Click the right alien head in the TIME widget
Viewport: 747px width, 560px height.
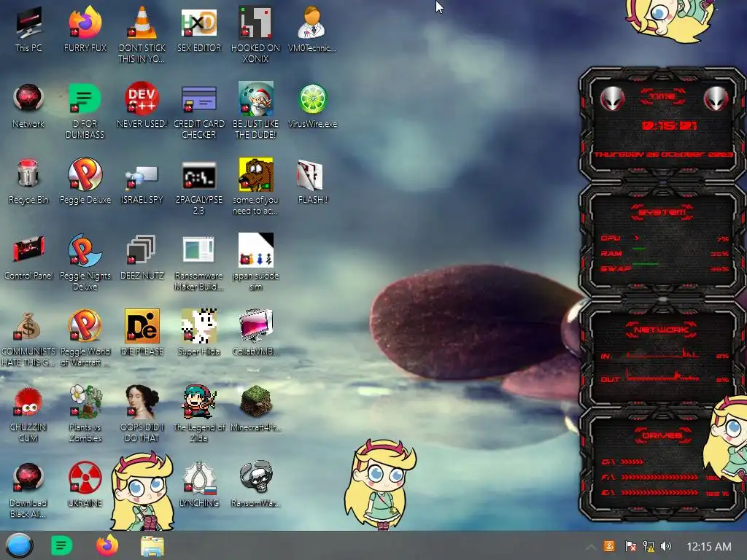click(716, 98)
